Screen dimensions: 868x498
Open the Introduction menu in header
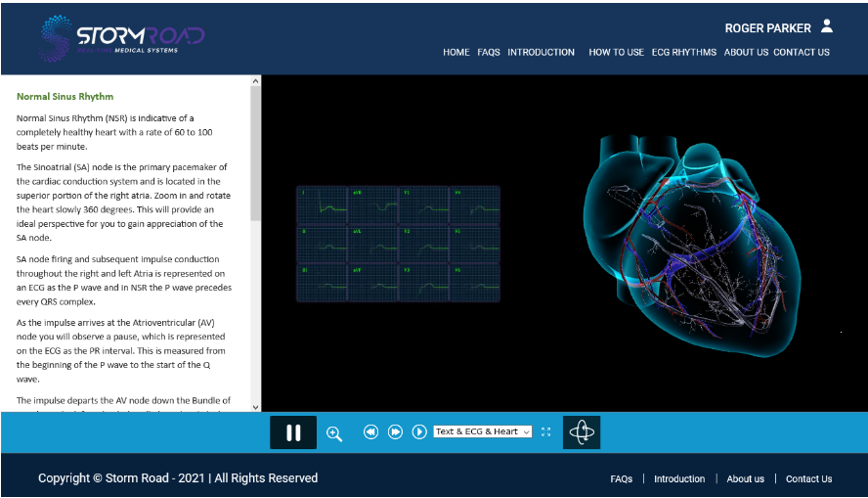(541, 52)
